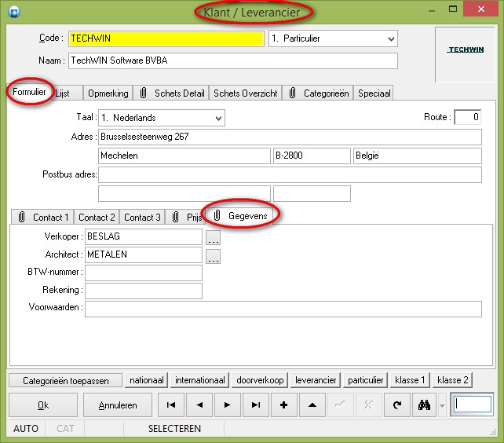Confirm with the Ok button

click(43, 405)
